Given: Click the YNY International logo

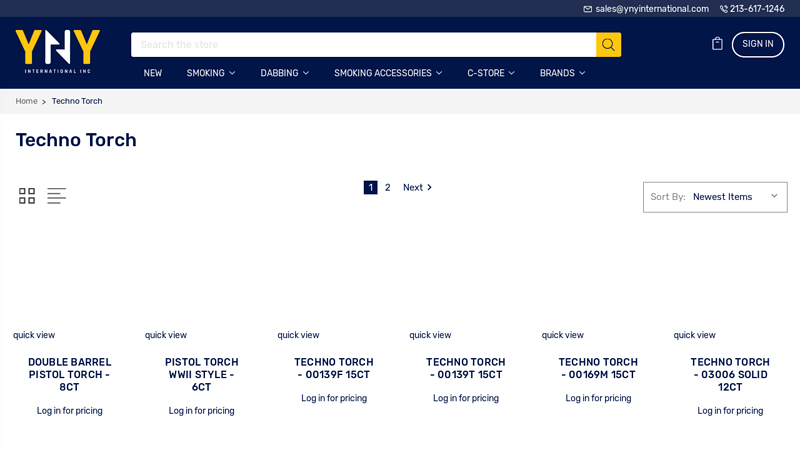Looking at the screenshot, I should tap(58, 50).
